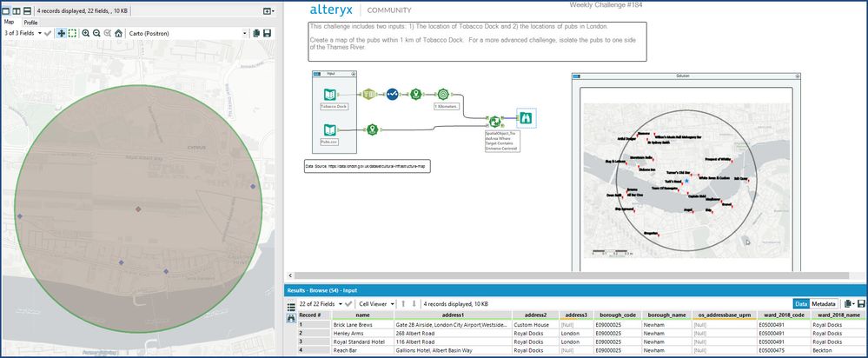
Task: Activate the map pan tool
Action: (62, 33)
